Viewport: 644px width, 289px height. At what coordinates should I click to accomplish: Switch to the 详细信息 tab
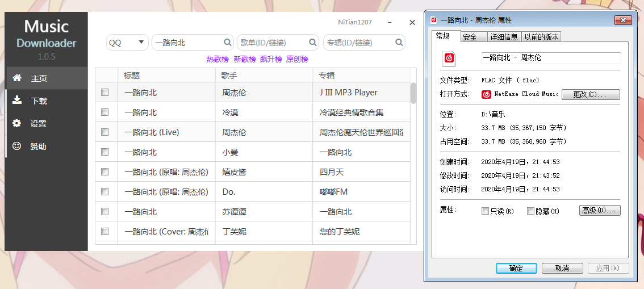pyautogui.click(x=504, y=37)
